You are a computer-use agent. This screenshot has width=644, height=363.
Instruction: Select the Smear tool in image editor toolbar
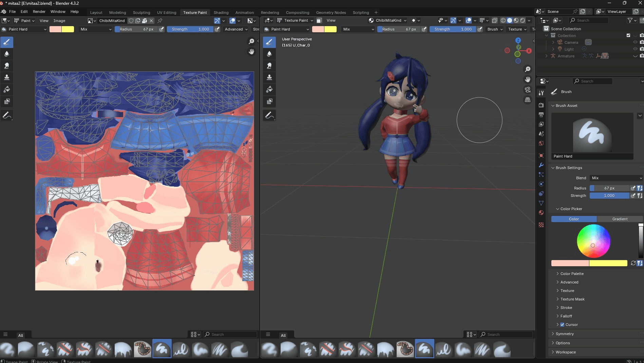click(7, 66)
